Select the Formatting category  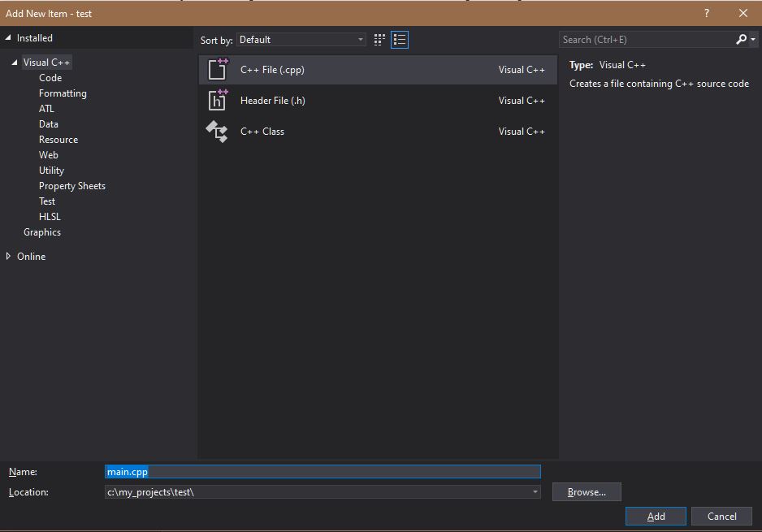point(63,93)
